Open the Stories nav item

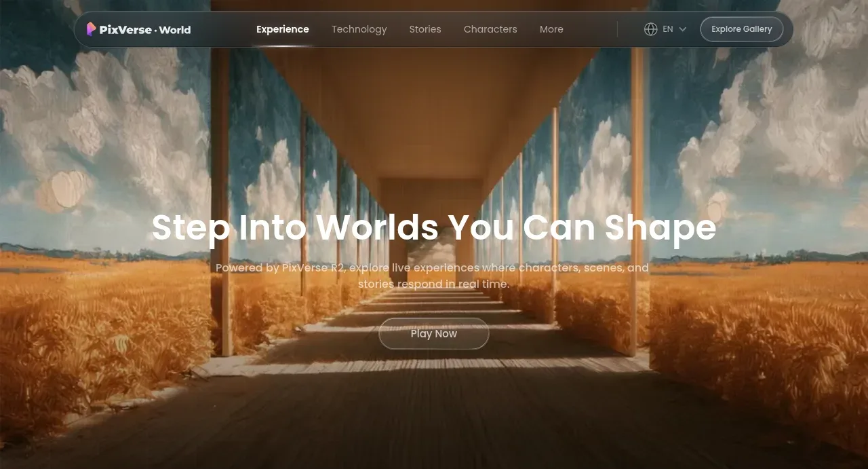(x=425, y=29)
